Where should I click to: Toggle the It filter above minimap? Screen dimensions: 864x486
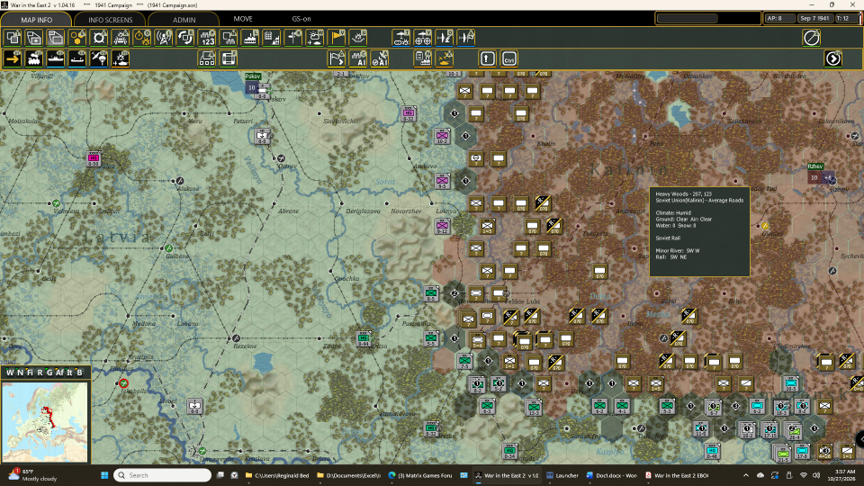(69, 372)
